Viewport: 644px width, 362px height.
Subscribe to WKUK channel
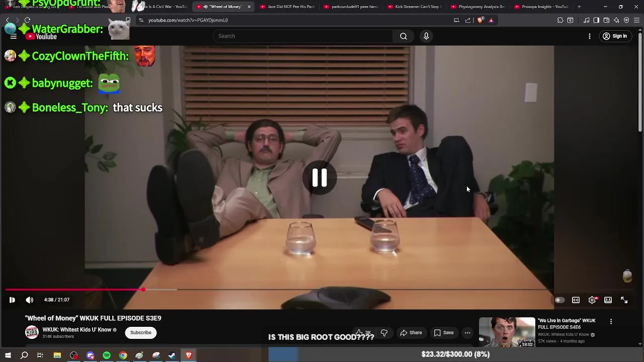141,332
